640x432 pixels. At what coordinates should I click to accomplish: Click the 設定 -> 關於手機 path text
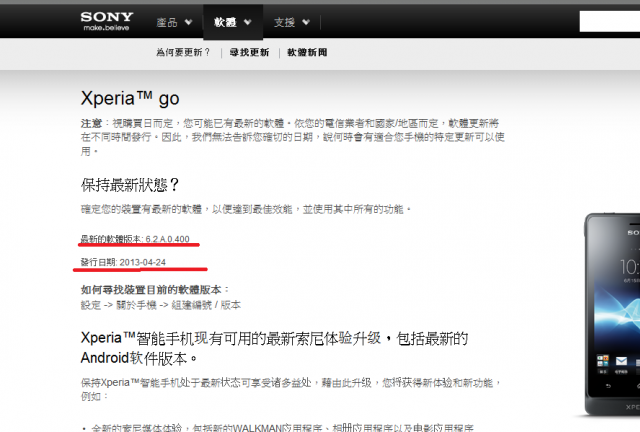coord(161,305)
